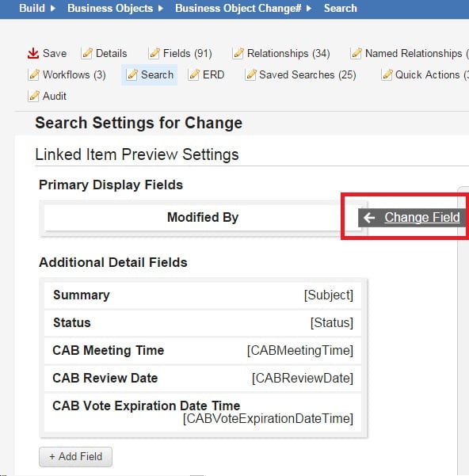Click the pencil icon beside Details
This screenshot has height=476, width=469.
coord(87,53)
